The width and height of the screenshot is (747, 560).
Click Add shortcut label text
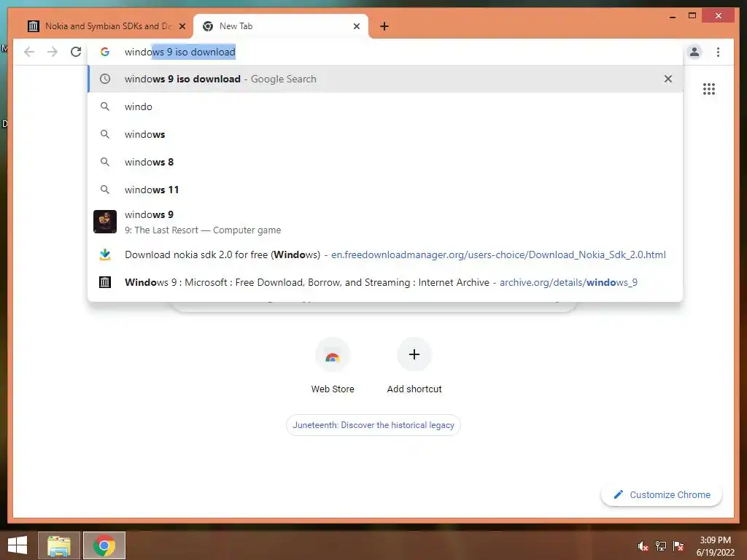[414, 389]
